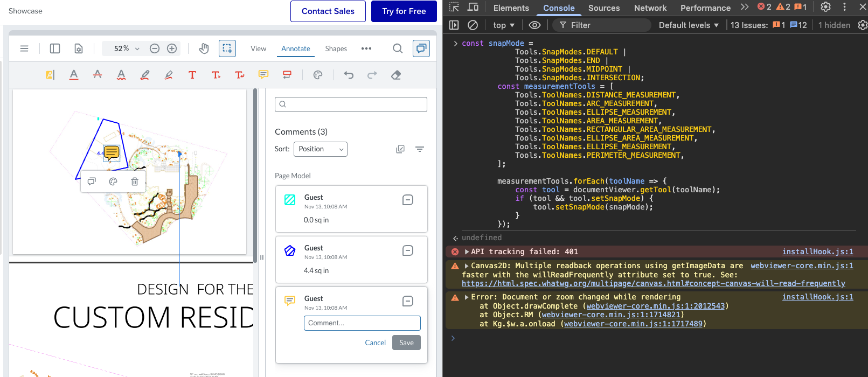Switch to the Shapes tab
Viewport: 868px width, 377px height.
click(336, 48)
